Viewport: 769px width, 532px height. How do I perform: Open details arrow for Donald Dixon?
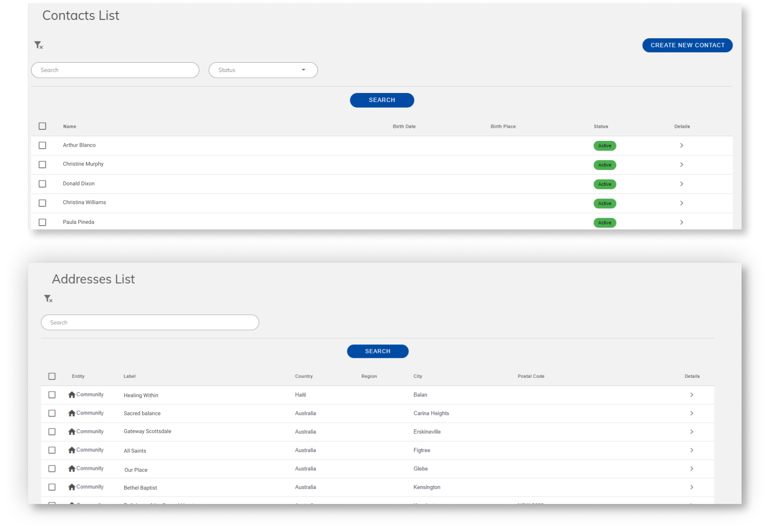pyautogui.click(x=682, y=184)
